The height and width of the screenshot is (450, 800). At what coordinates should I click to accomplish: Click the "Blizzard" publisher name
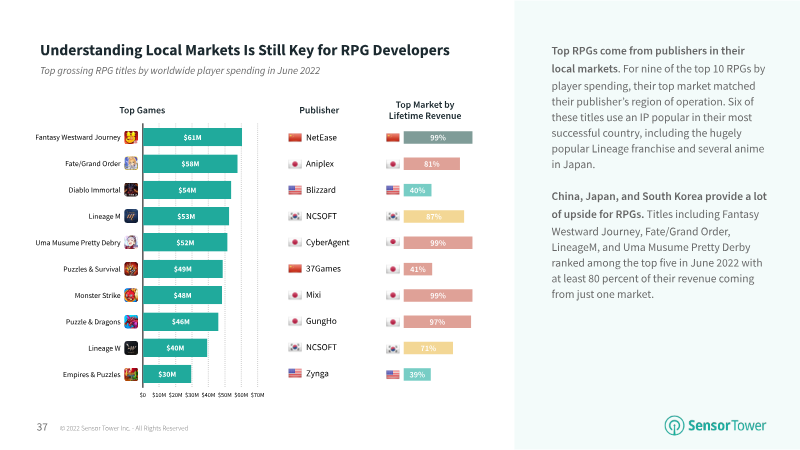(321, 190)
